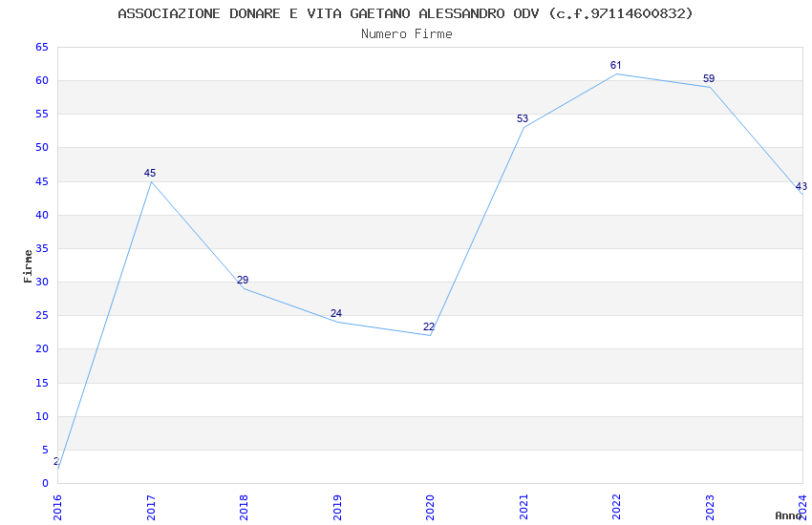The image size is (812, 525).
Task: Click the y-axis tick value 20
Action: click(42, 349)
